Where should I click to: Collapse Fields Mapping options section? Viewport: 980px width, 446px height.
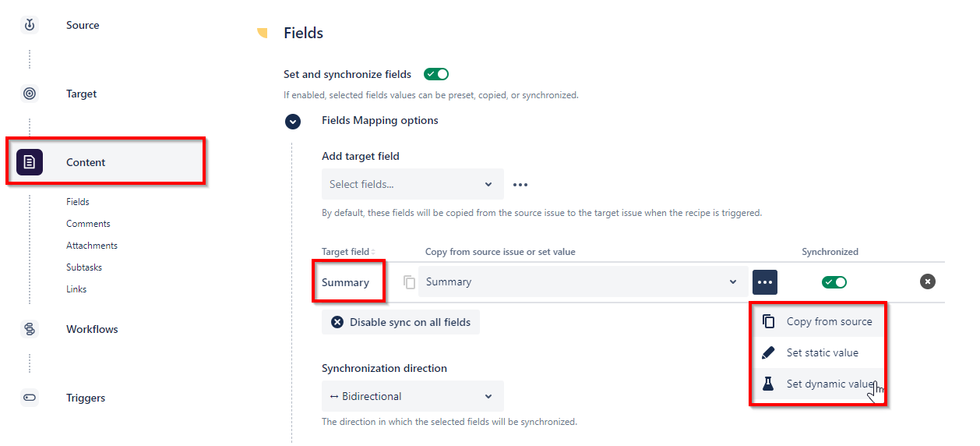coord(293,121)
